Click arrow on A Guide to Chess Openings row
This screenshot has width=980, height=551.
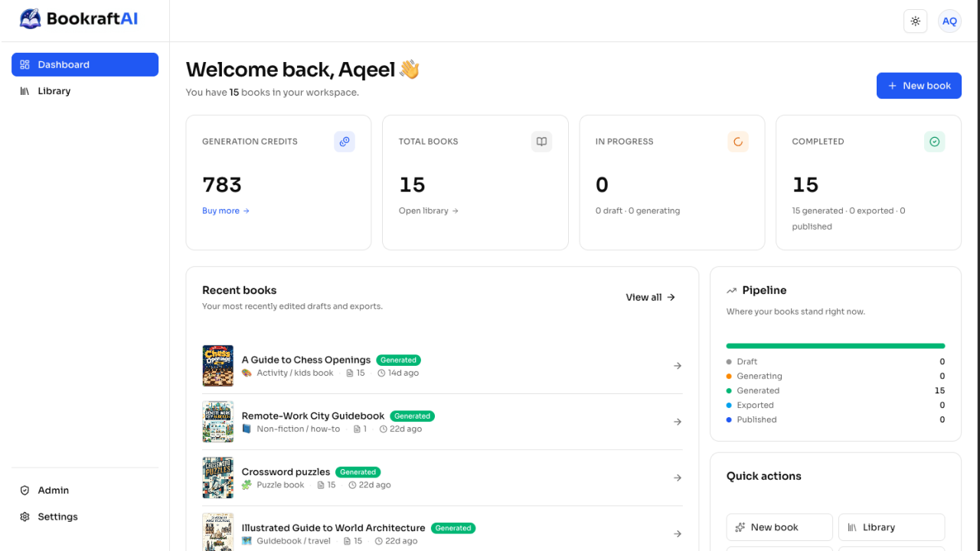(678, 366)
